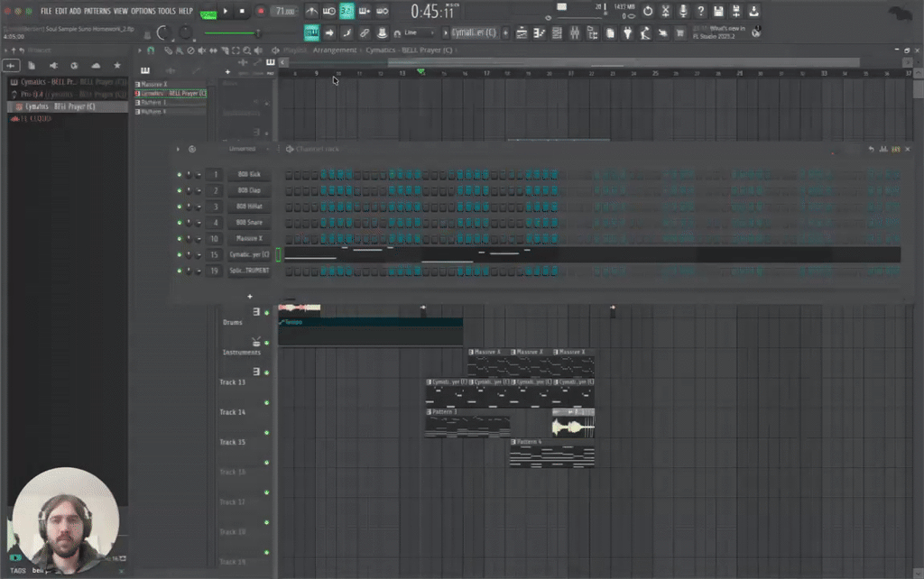Open the Playlist view button

pos(522,33)
